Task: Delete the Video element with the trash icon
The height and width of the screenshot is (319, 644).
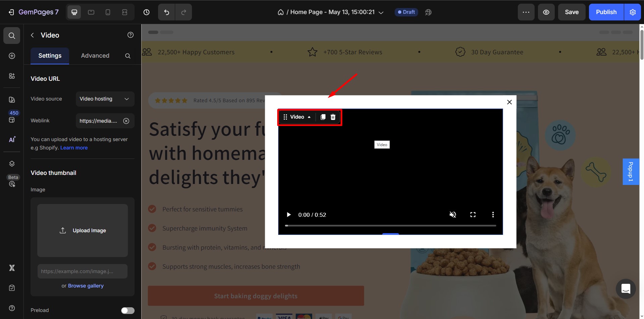Action: tap(333, 117)
